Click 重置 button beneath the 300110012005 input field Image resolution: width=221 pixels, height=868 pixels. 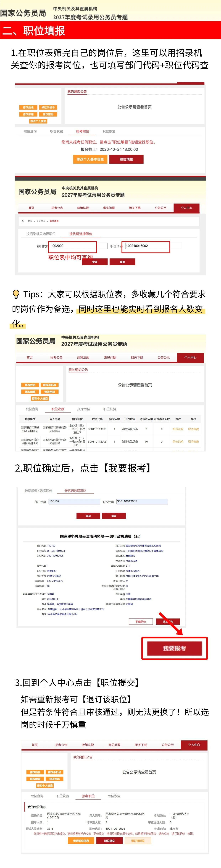pyautogui.click(x=114, y=516)
